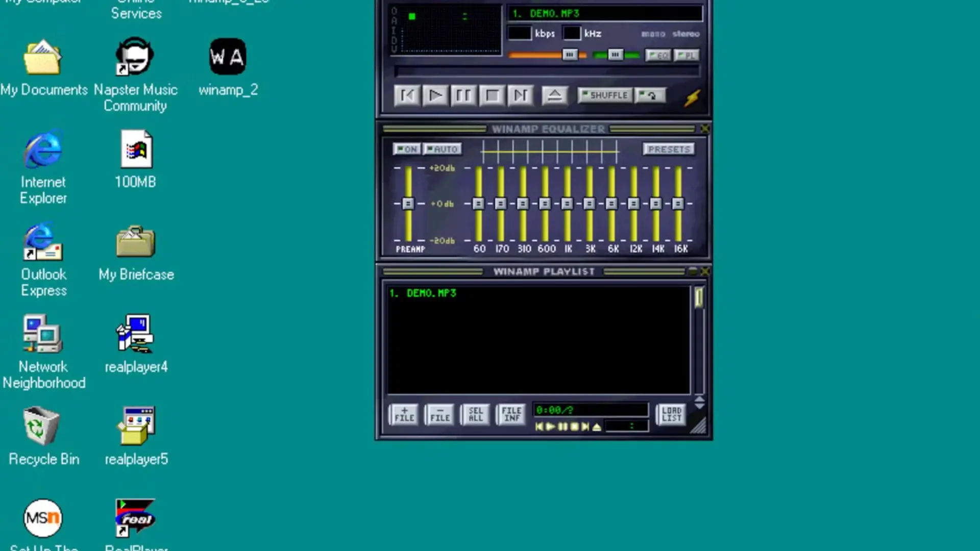Open the playlist LOAD LIST menu

coord(672,414)
